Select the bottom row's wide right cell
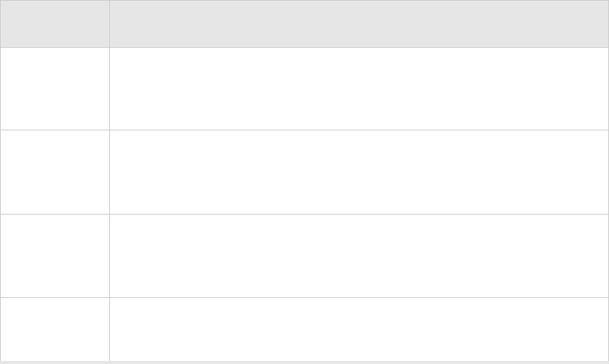Image resolution: width=609 pixels, height=364 pixels. [359, 329]
